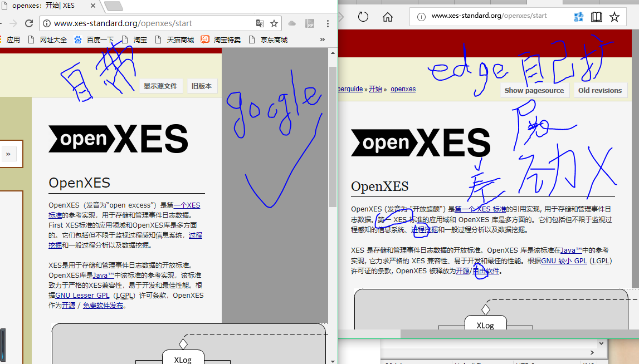Add page to favorites with Edge star
The width and height of the screenshot is (639, 364).
pos(614,17)
